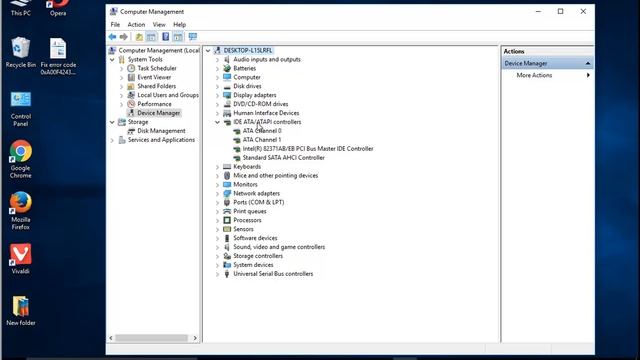The height and width of the screenshot is (360, 640).
Task: Select Local Users and Groups tree item
Action: (168, 95)
